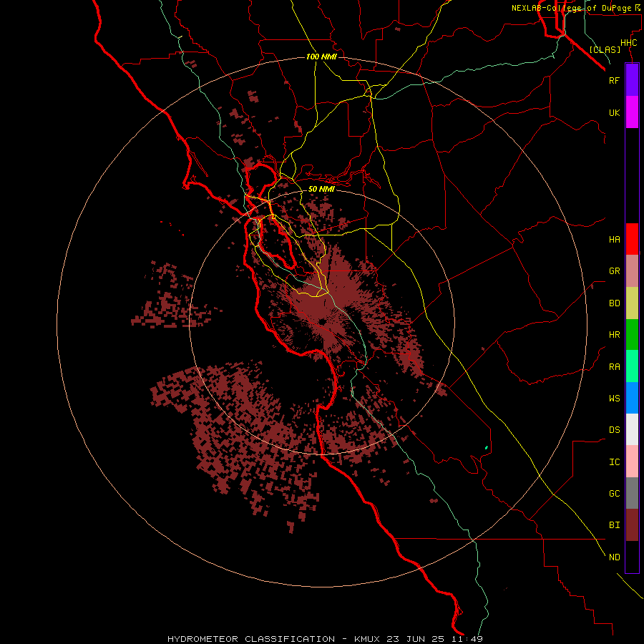Click the GC legend label
Image resolution: width=644 pixels, height=644 pixels.
pos(614,494)
